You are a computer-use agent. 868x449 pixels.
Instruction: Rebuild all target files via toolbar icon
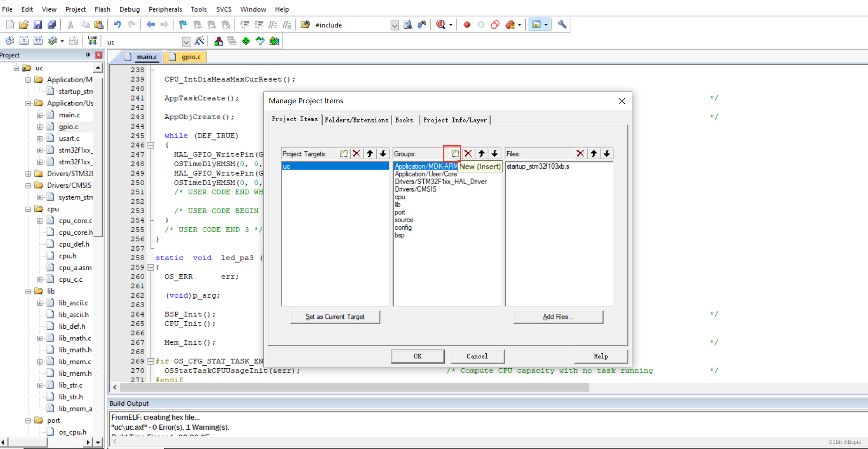pos(38,41)
